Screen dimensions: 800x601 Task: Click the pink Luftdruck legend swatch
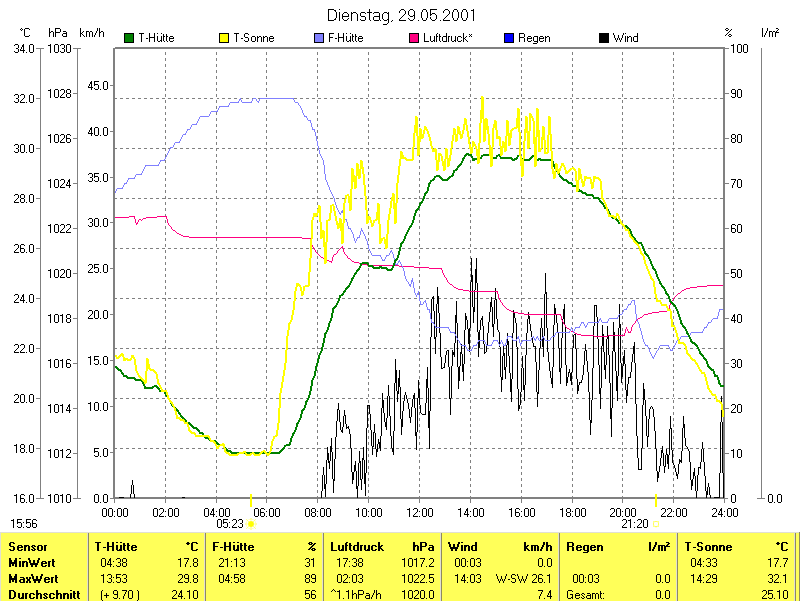point(414,38)
